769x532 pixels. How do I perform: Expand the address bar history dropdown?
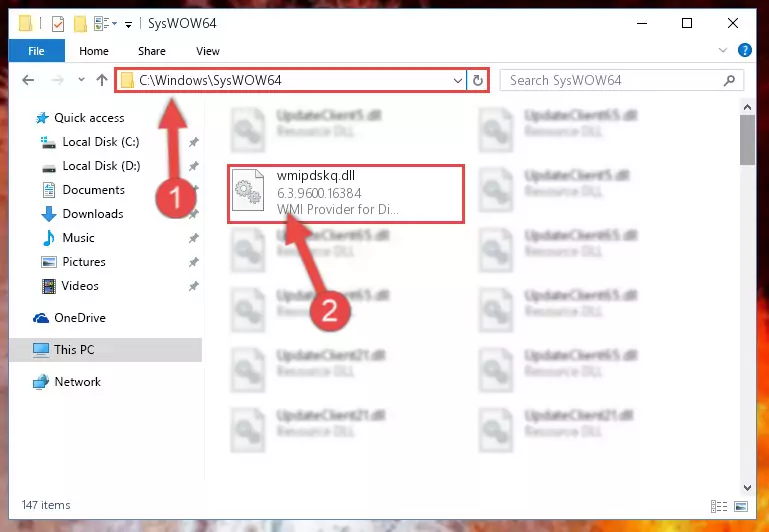458,80
